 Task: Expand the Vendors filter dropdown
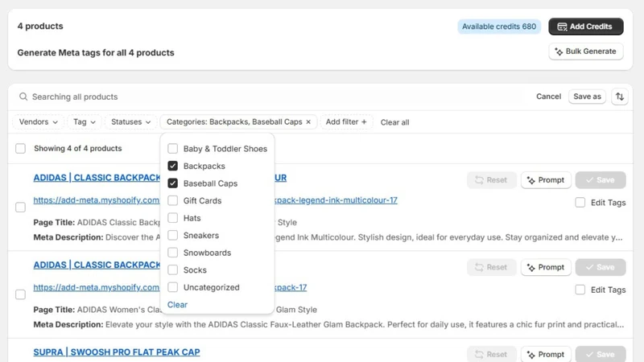pyautogui.click(x=38, y=122)
